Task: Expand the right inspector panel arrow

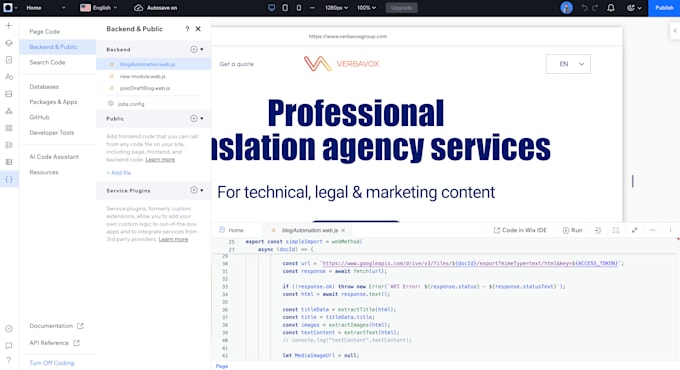Action: [x=675, y=30]
